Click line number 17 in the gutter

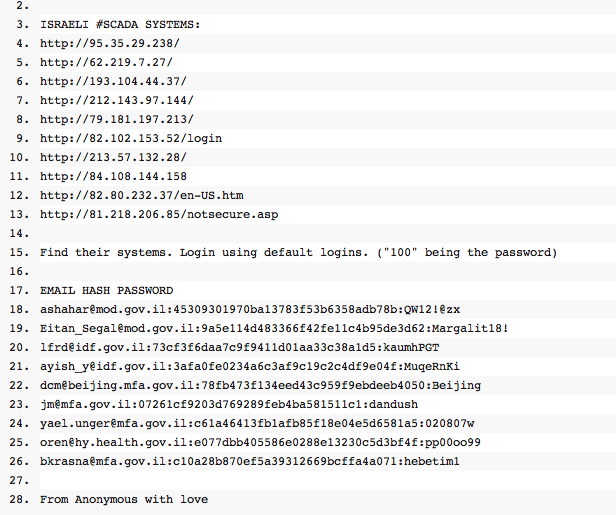pos(20,290)
